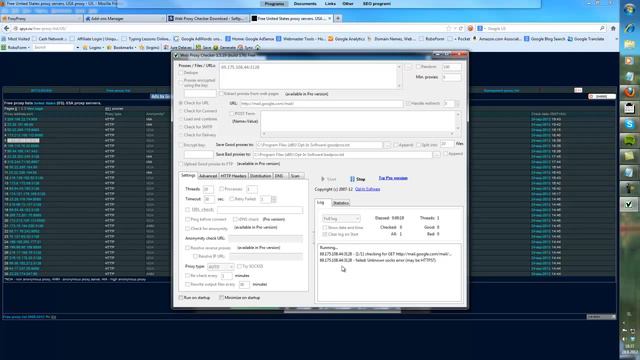Click the proxies list text area

(x=308, y=76)
